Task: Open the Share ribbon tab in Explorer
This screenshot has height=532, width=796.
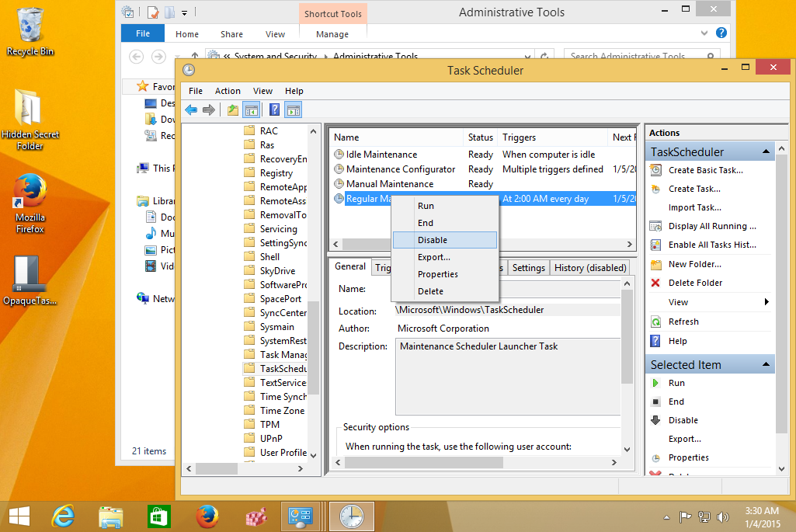Action: 231,34
